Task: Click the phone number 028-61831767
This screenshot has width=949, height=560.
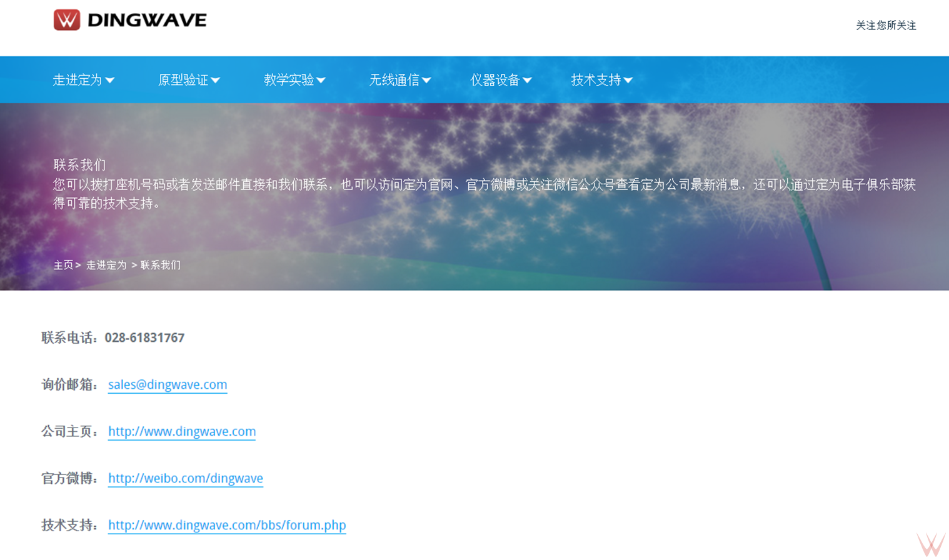Action: [144, 337]
